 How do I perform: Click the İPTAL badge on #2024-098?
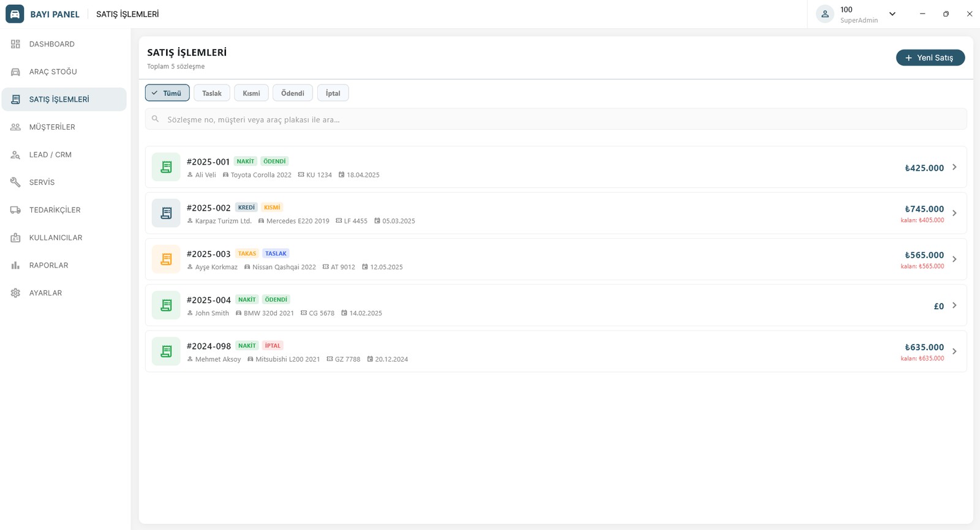click(273, 346)
